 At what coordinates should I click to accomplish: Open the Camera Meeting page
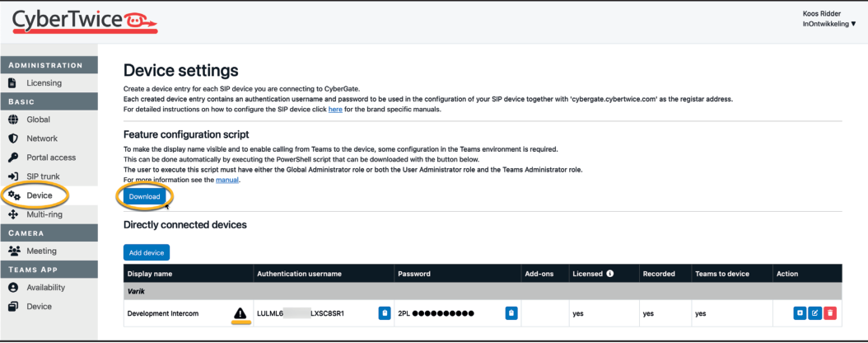coord(41,251)
